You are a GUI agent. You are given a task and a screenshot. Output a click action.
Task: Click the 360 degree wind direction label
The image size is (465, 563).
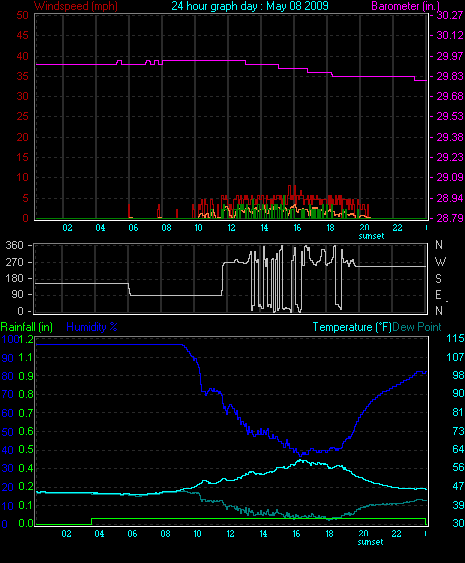tap(14, 245)
